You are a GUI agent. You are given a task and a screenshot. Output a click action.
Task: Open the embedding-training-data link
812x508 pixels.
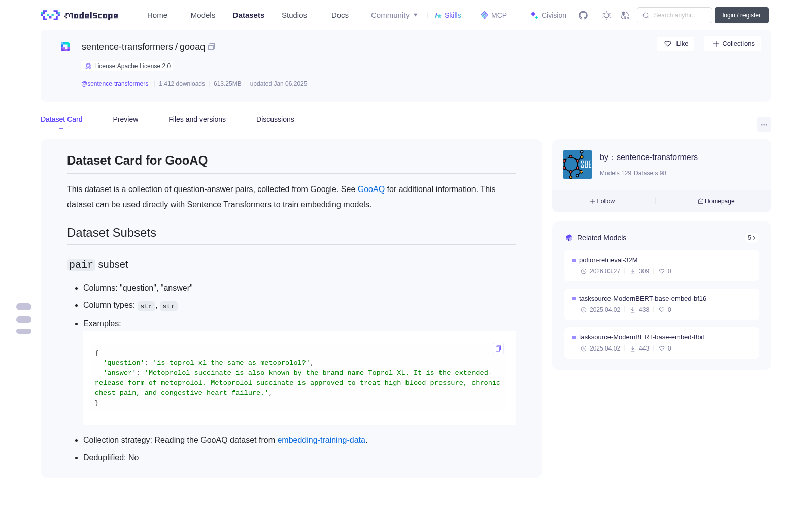[321, 440]
